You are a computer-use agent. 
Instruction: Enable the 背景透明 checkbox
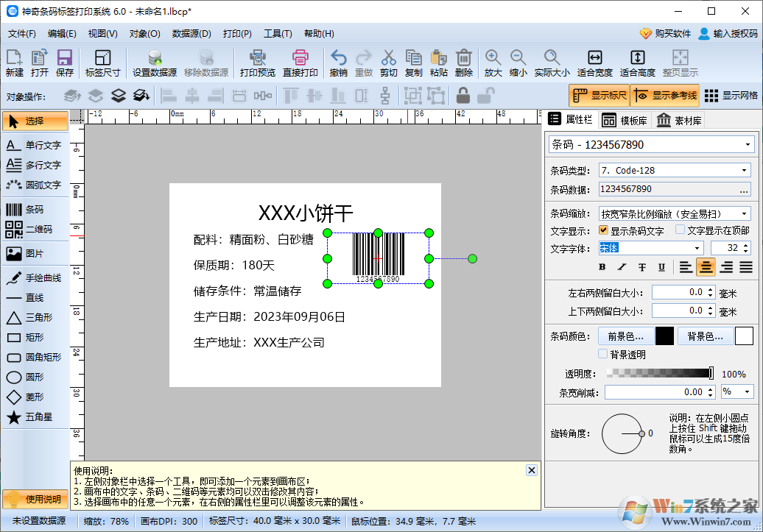click(603, 354)
